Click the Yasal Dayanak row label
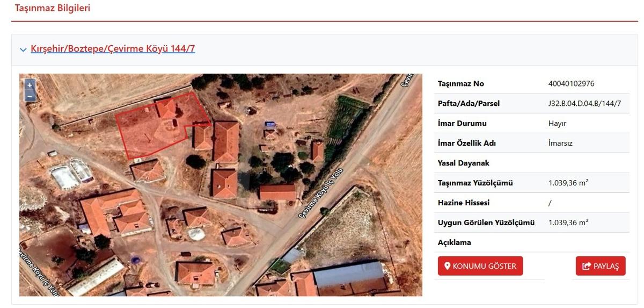 tap(464, 163)
